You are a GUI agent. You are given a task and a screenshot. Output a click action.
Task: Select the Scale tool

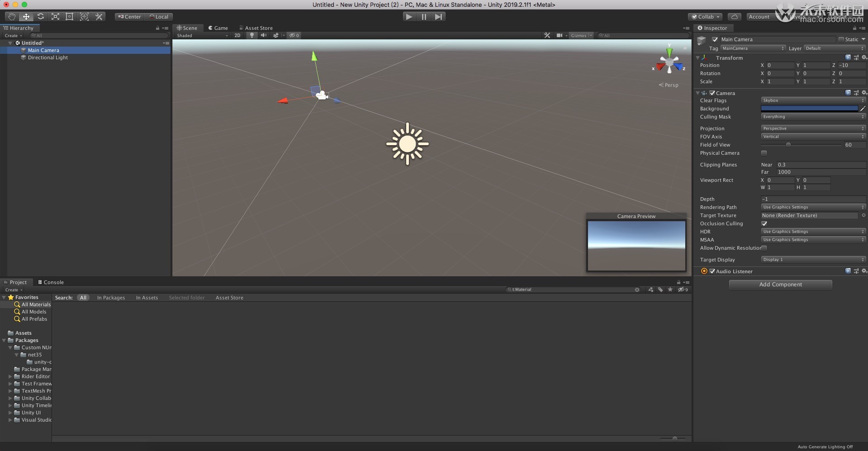[x=55, y=16]
